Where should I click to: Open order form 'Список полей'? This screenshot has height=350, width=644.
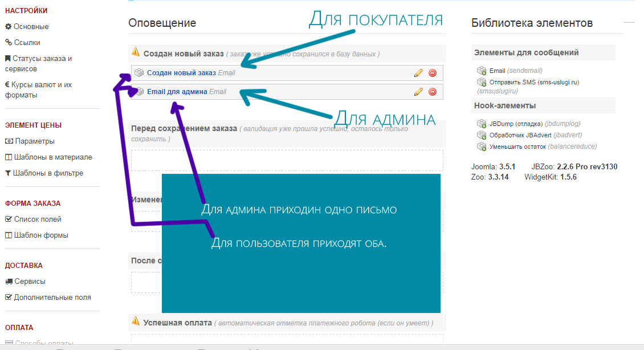[38, 219]
